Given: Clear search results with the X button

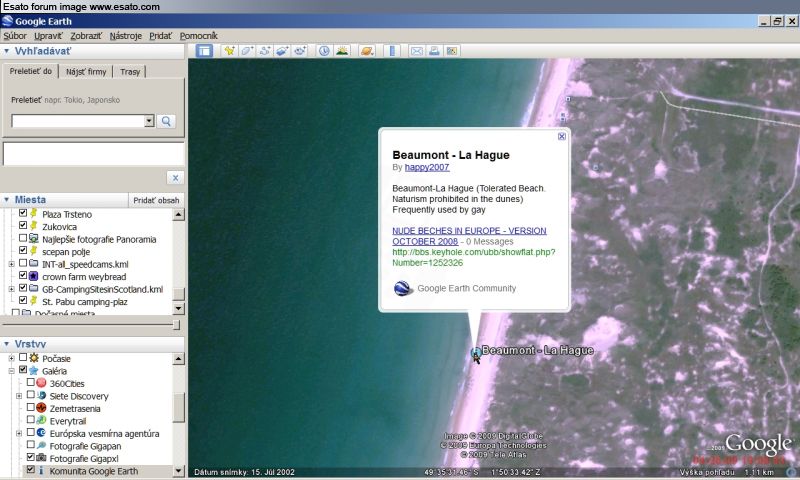Looking at the screenshot, I should coord(175,178).
